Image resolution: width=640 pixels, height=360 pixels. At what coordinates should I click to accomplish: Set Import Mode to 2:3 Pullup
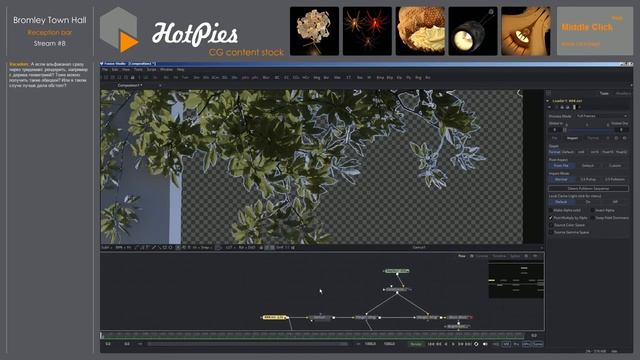click(x=588, y=179)
